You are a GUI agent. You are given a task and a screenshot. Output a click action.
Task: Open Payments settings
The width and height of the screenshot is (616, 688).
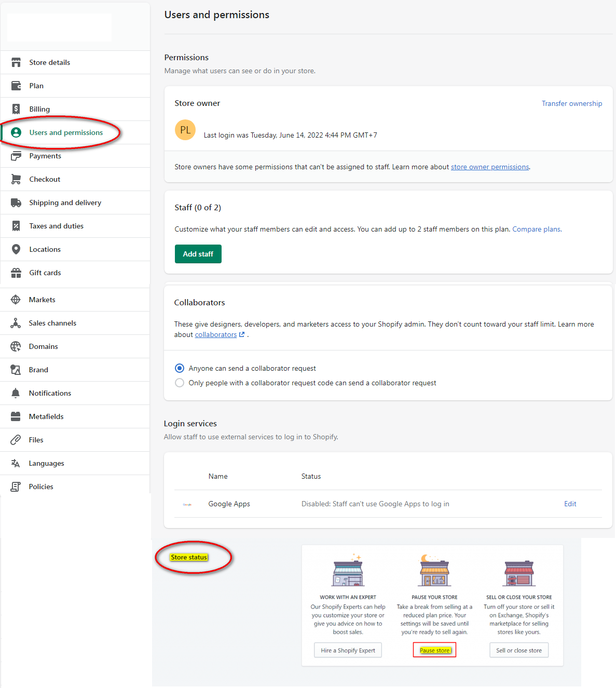(x=75, y=156)
